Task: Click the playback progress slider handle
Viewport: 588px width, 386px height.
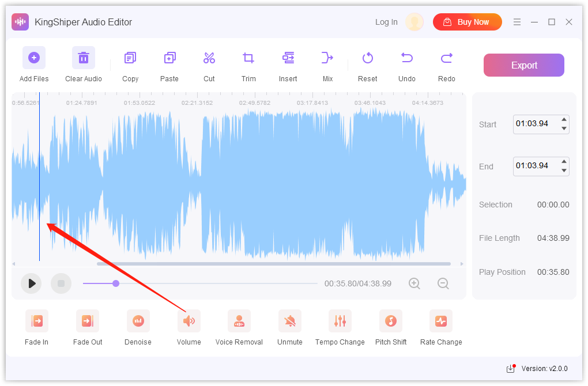Action: coord(116,283)
